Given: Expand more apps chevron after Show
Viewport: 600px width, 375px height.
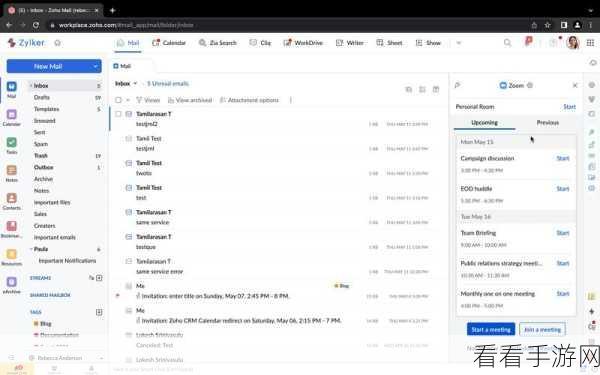Looking at the screenshot, I should (x=458, y=43).
